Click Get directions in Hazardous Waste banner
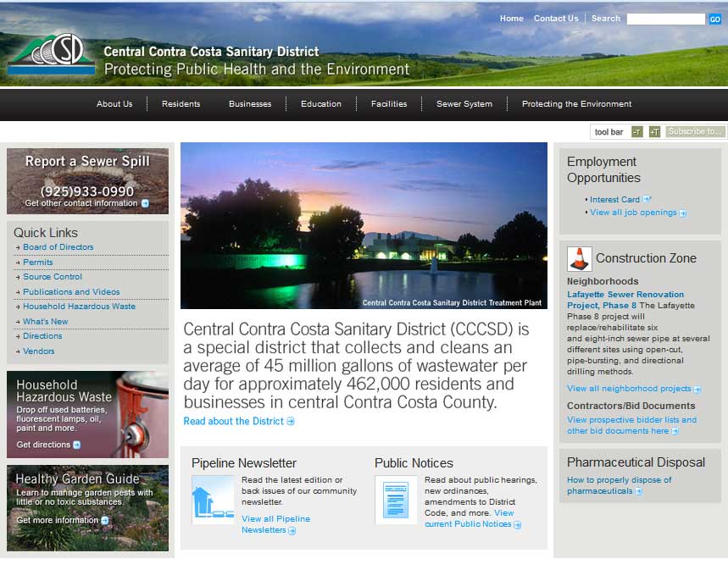The width and height of the screenshot is (728, 564). pyautogui.click(x=43, y=445)
